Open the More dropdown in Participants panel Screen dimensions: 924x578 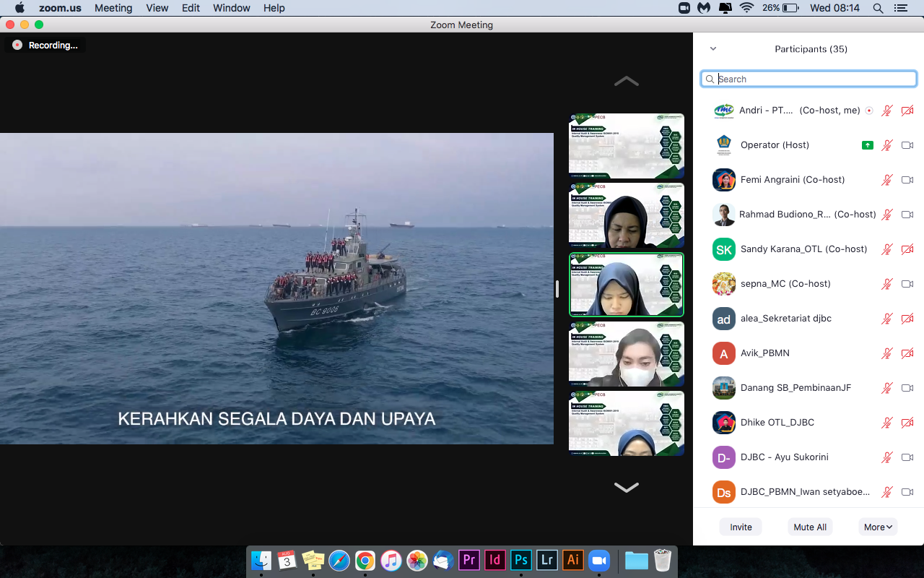tap(878, 527)
